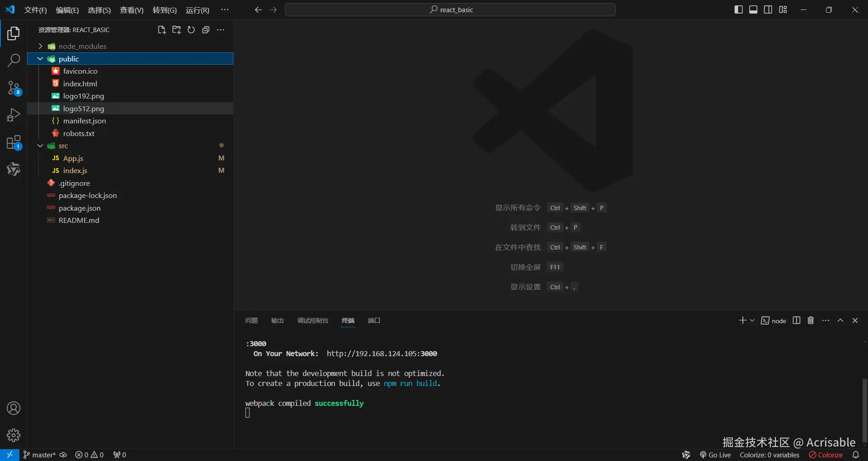Open the 选择(S) menu
Viewport: 868px width, 461px height.
(99, 10)
